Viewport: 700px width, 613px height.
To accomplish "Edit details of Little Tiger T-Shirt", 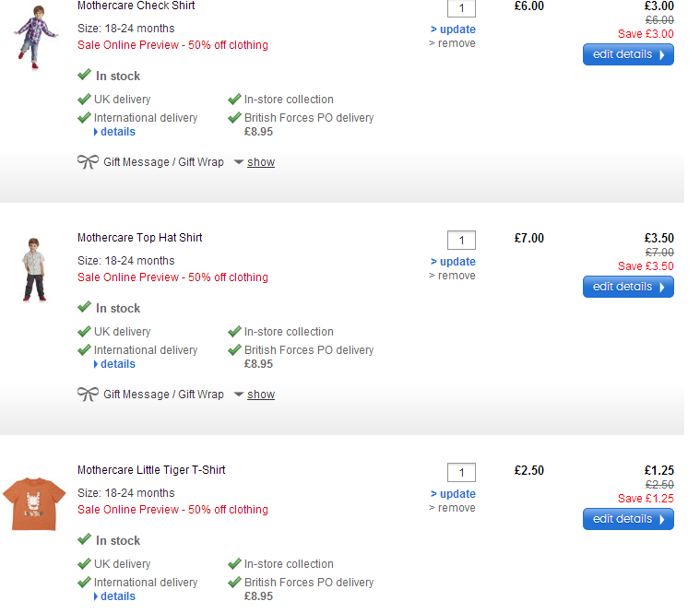I will coord(627,519).
